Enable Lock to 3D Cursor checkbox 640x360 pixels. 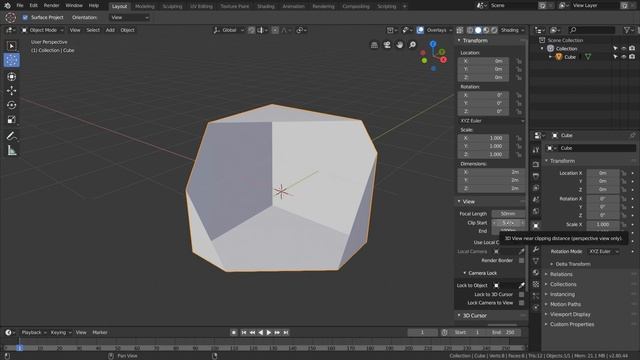point(521,294)
